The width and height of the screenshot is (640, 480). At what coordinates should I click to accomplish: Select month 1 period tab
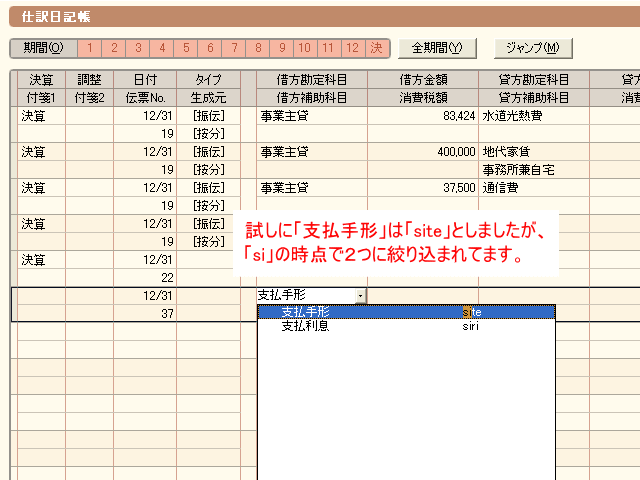[x=90, y=48]
